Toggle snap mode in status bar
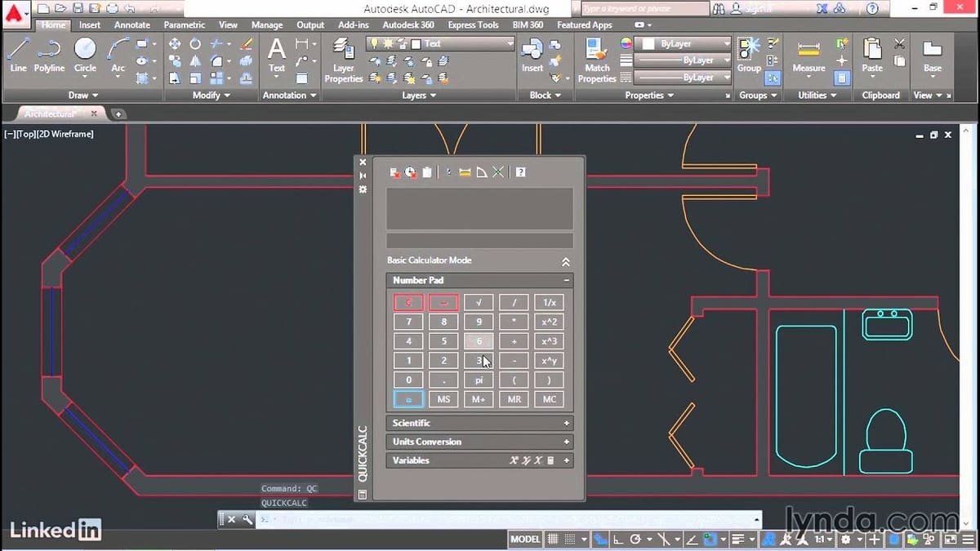980x551 pixels. pyautogui.click(x=571, y=540)
